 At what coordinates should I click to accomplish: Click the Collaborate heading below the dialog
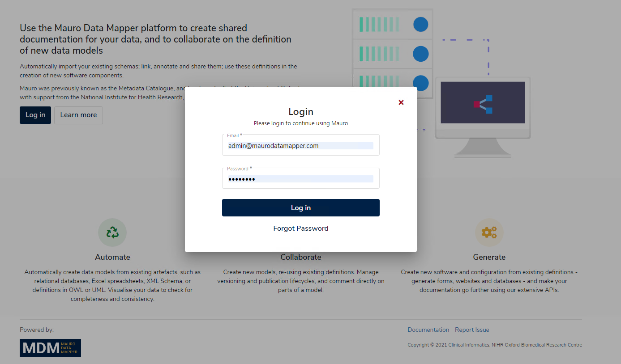300,257
